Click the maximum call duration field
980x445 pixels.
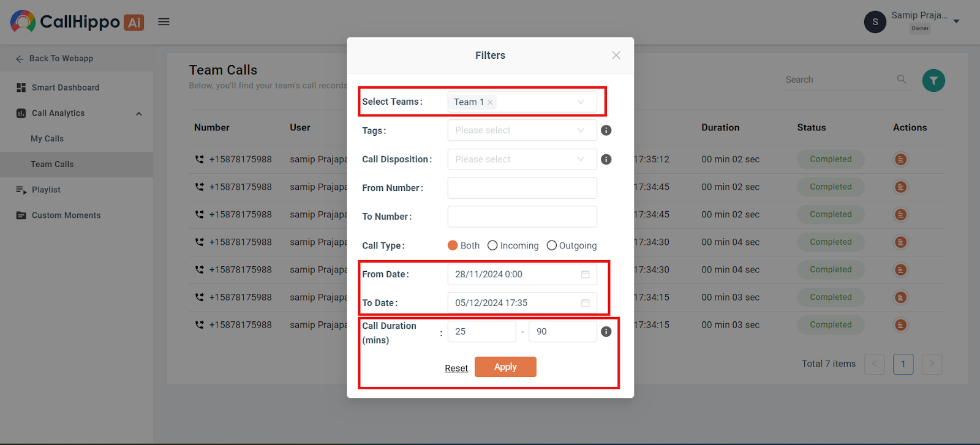click(x=563, y=332)
